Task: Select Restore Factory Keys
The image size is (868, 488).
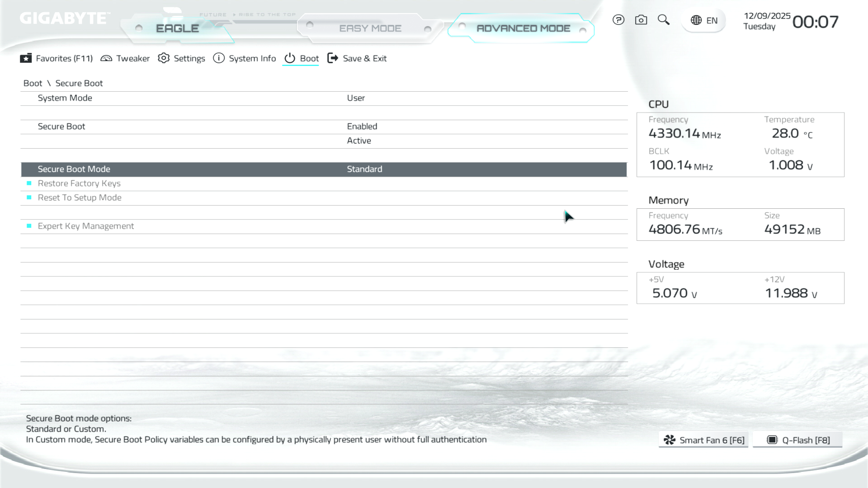Action: click(79, 183)
